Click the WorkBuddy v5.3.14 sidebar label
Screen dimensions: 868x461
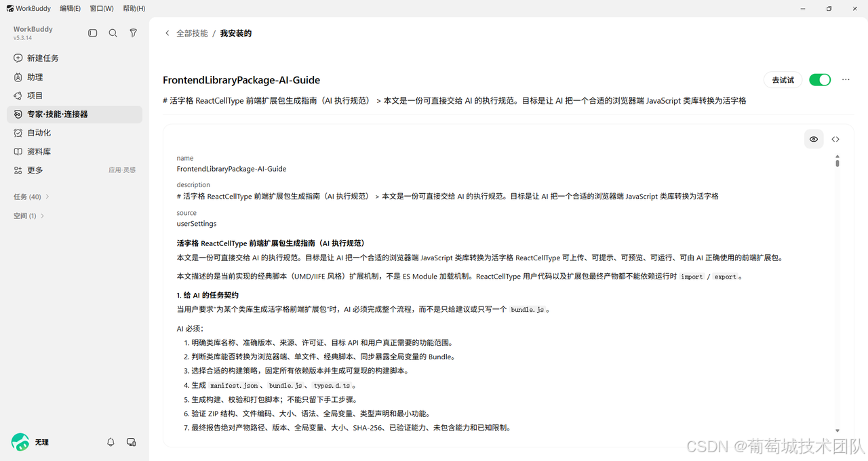pos(33,33)
